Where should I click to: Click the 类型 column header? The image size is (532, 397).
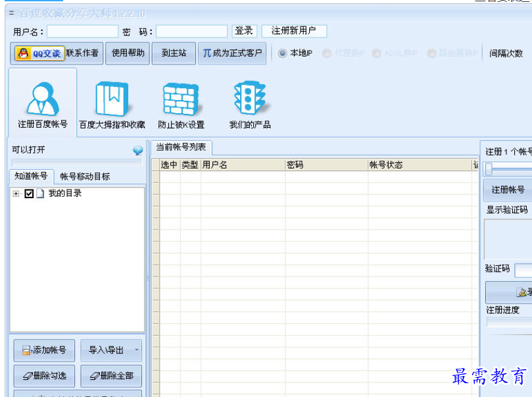coord(190,165)
